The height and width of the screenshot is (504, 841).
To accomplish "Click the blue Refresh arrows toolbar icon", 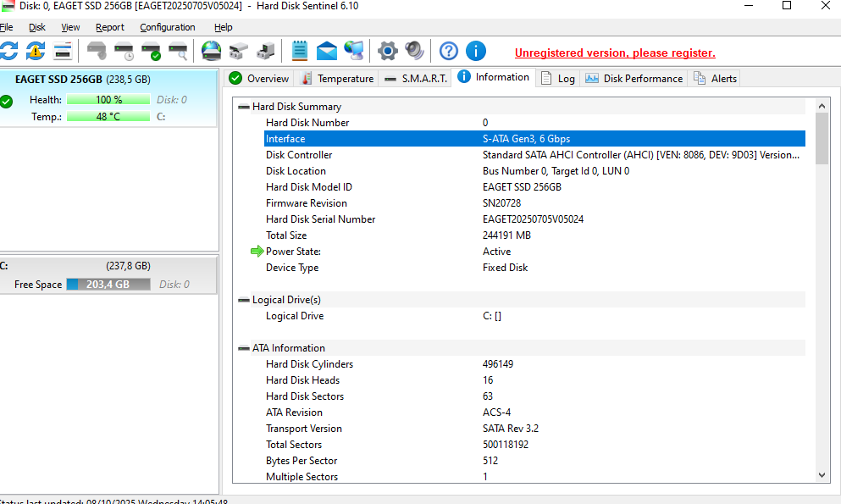I will (x=8, y=51).
